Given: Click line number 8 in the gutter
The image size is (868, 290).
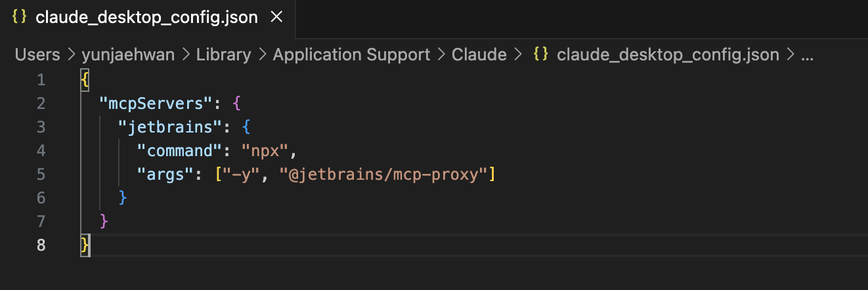Looking at the screenshot, I should [41, 245].
